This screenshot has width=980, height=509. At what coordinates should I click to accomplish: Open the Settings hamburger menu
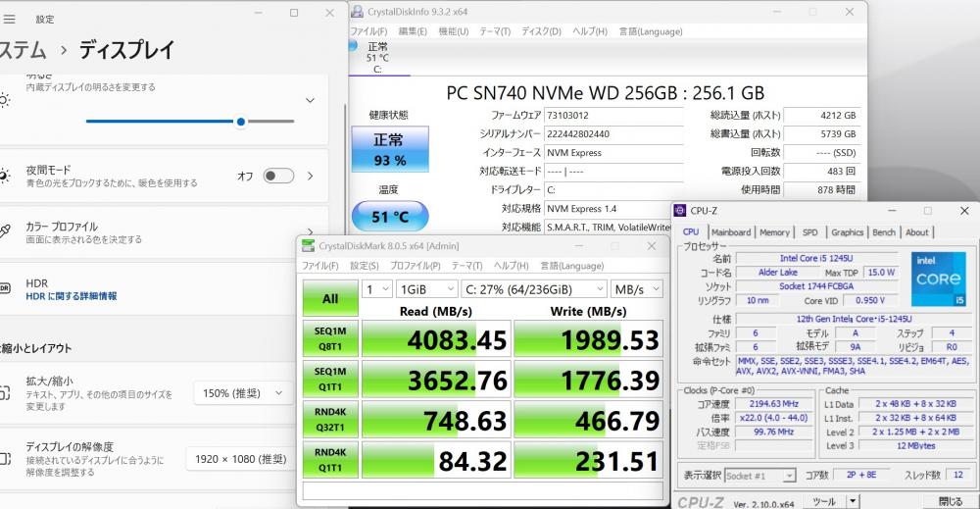tap(9, 20)
